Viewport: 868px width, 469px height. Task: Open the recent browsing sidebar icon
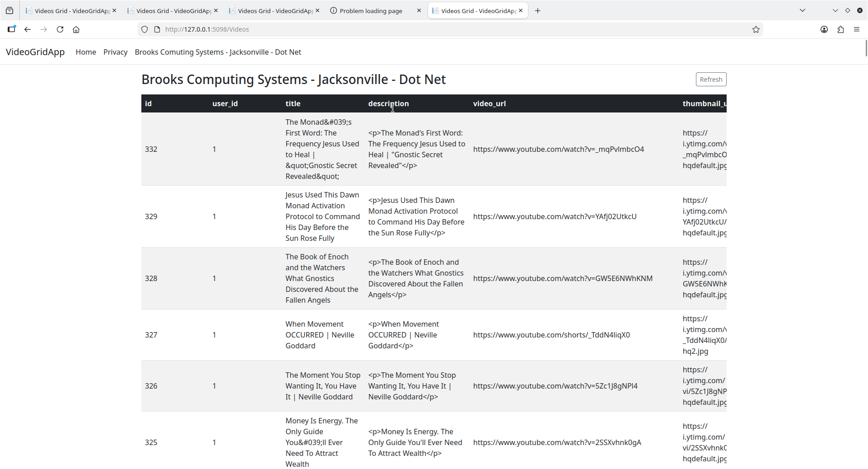point(9,11)
